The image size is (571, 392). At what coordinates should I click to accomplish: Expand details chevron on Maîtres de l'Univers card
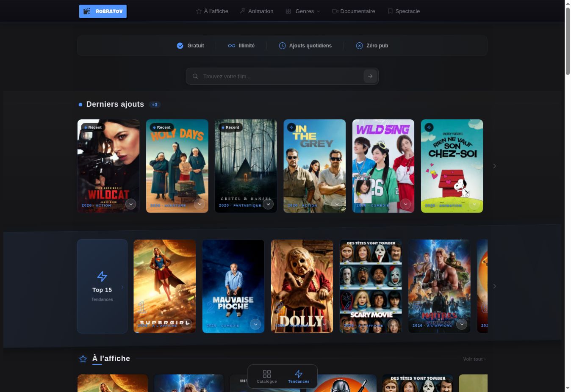(x=461, y=324)
